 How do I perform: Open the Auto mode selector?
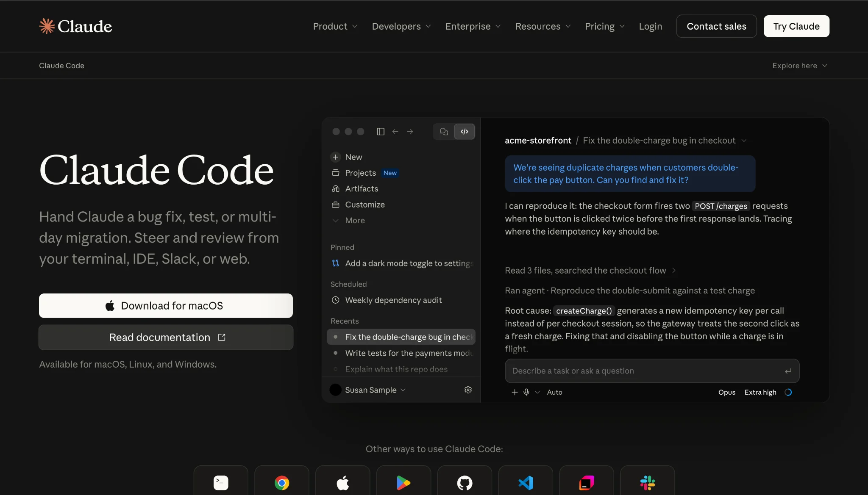tap(554, 392)
